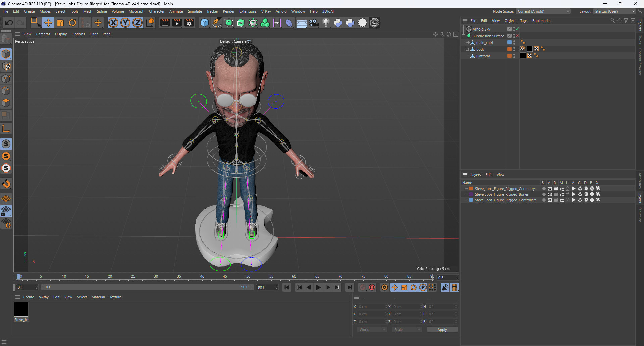Add a Cube primitive object

tap(204, 23)
